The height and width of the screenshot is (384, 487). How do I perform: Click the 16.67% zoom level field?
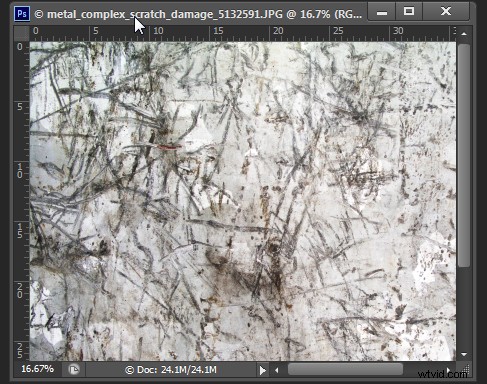[x=37, y=369]
